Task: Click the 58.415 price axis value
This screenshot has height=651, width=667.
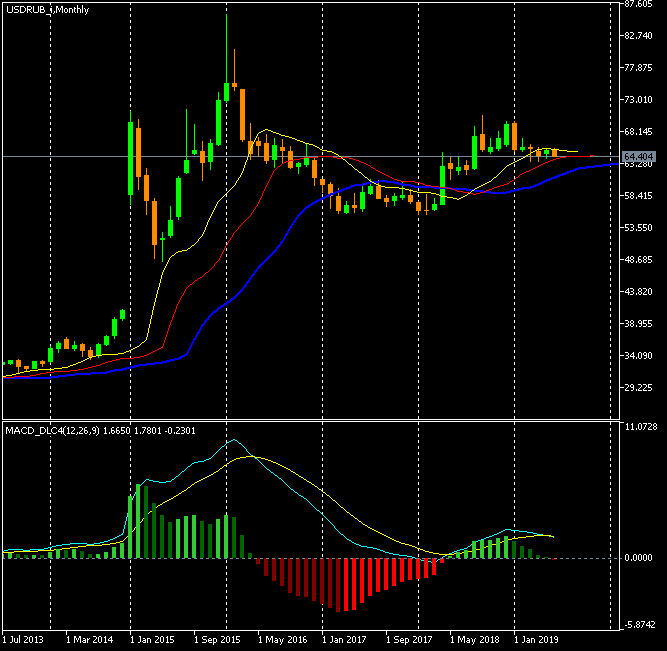Action: click(638, 196)
